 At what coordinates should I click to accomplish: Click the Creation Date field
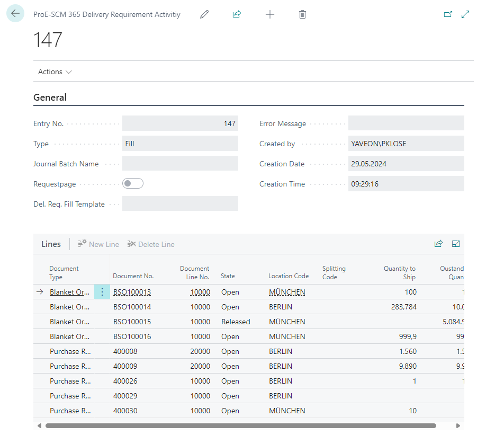pyautogui.click(x=406, y=163)
